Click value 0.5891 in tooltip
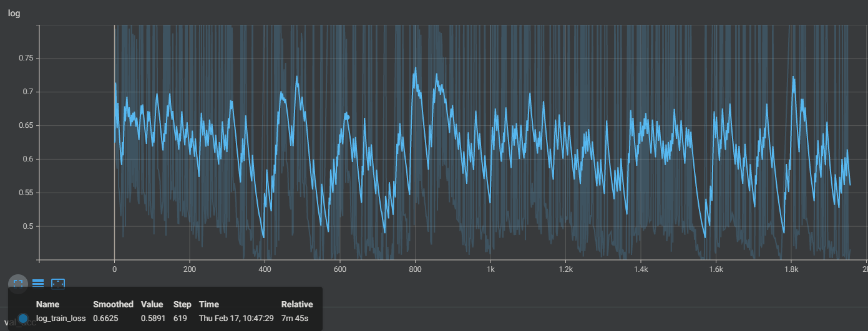This screenshot has height=331, width=868. tap(154, 319)
